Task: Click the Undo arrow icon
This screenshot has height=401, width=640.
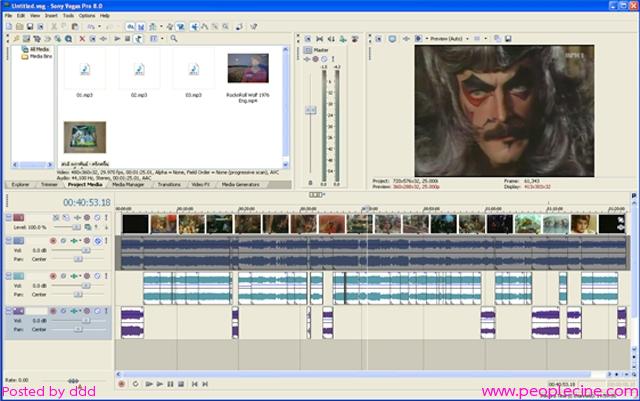Action: 91,27
